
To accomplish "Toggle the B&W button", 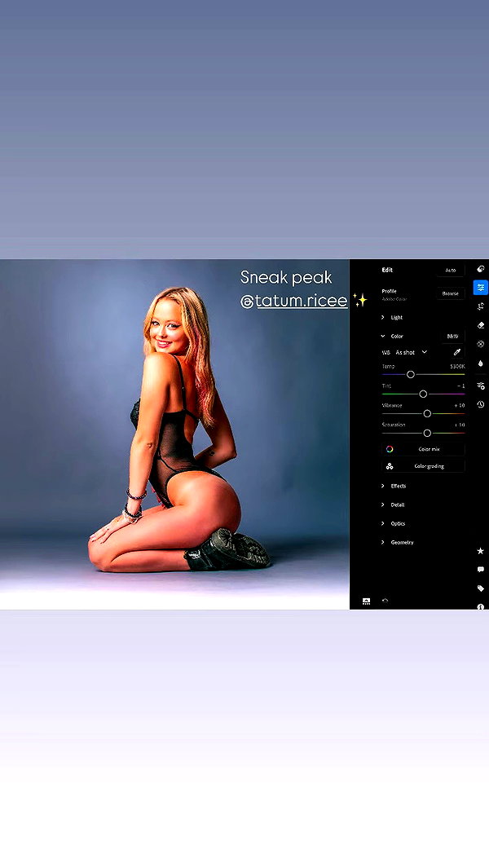I will click(x=452, y=336).
